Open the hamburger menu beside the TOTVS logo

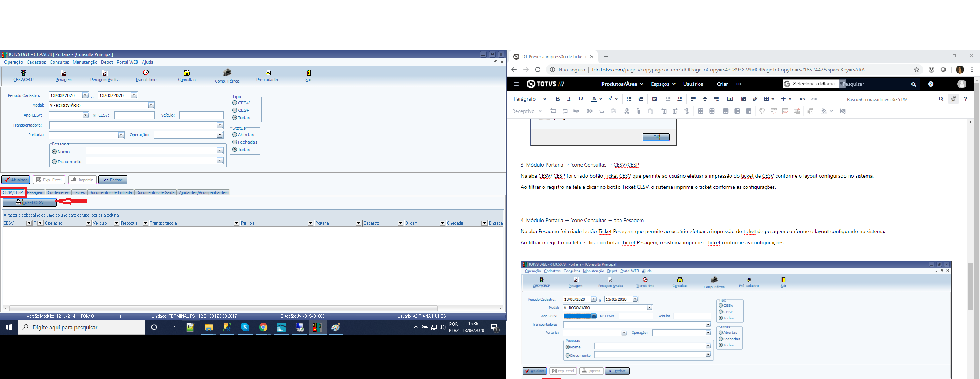coord(516,84)
